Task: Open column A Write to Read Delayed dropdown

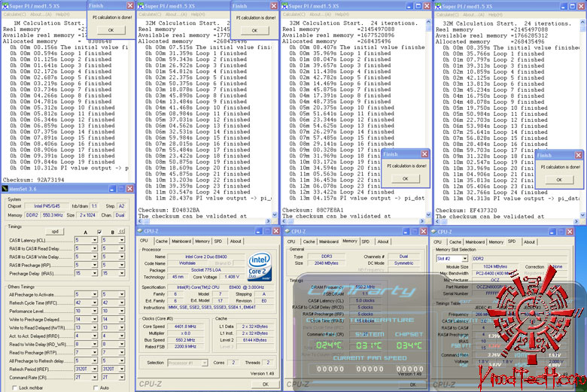Action: 94,327
